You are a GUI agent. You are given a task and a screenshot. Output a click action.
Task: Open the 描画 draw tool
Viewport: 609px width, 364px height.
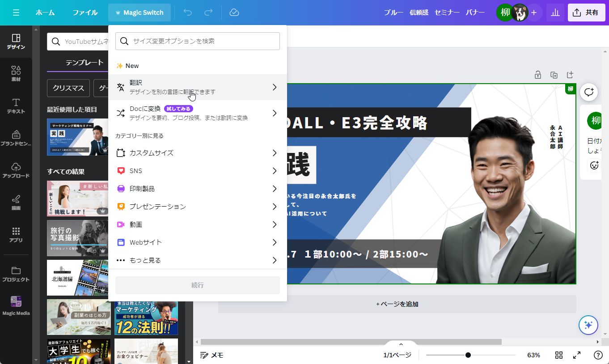(x=16, y=202)
